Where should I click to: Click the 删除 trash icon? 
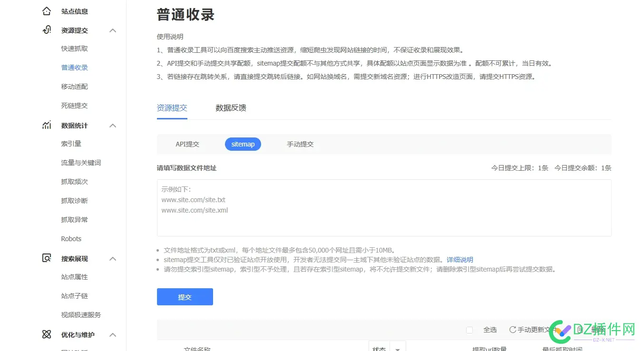[580, 329]
